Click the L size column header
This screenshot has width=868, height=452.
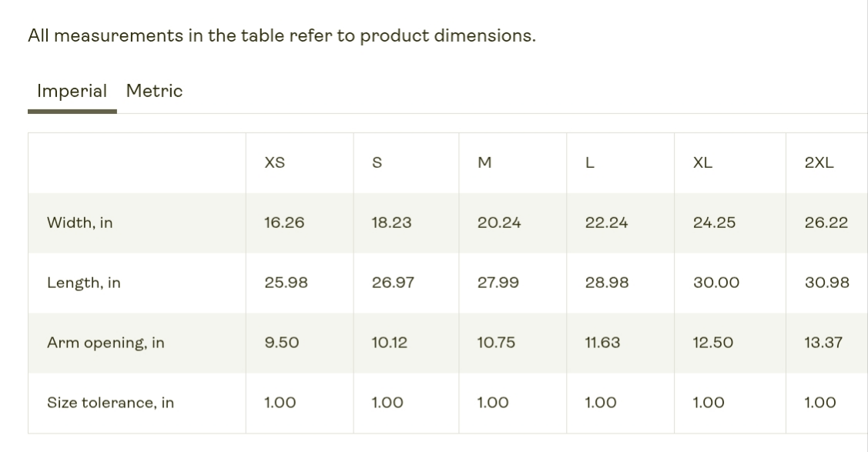(x=589, y=162)
